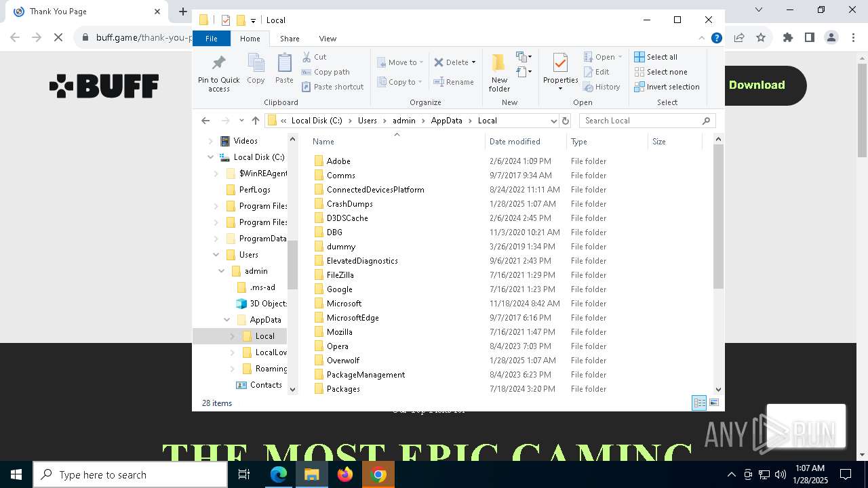
Task: Open Move to dropdown
Action: point(400,62)
